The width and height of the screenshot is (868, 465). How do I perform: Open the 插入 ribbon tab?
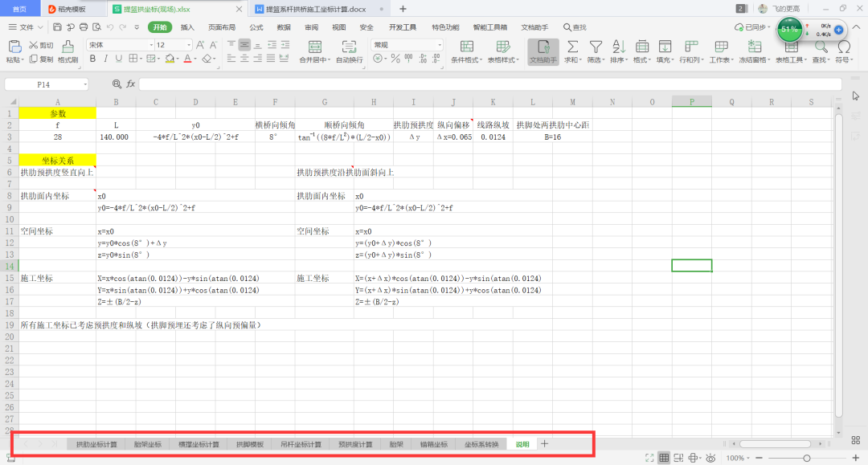[187, 27]
